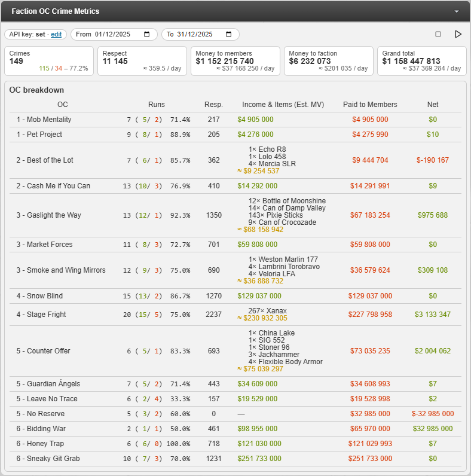Click the Money to faction card
The image size is (471, 476).
pyautogui.click(x=328, y=61)
